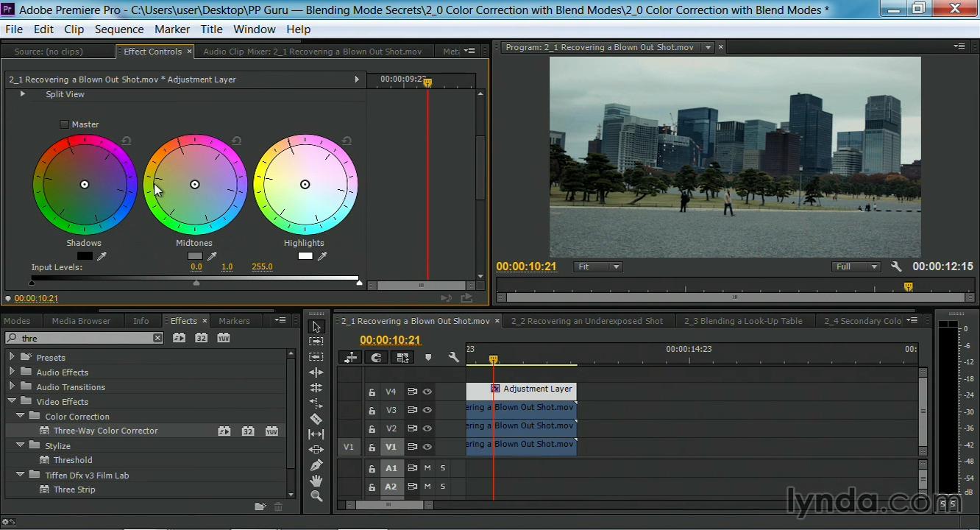Reset the Midtones color wheel
980x530 pixels.
(x=236, y=141)
